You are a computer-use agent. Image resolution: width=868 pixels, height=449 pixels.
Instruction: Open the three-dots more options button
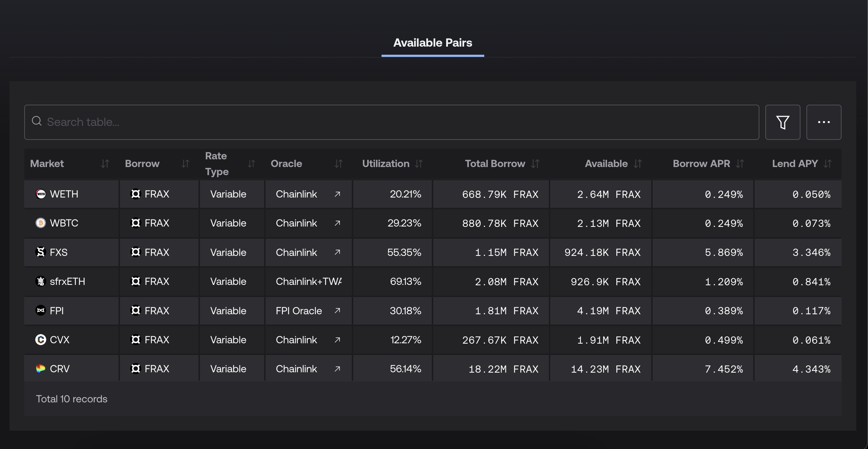[x=824, y=122]
